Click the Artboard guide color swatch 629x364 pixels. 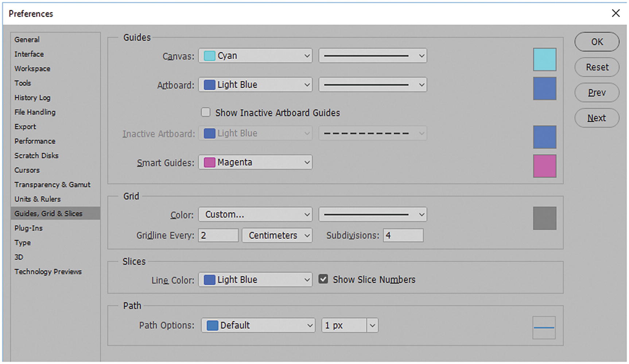[x=544, y=88]
